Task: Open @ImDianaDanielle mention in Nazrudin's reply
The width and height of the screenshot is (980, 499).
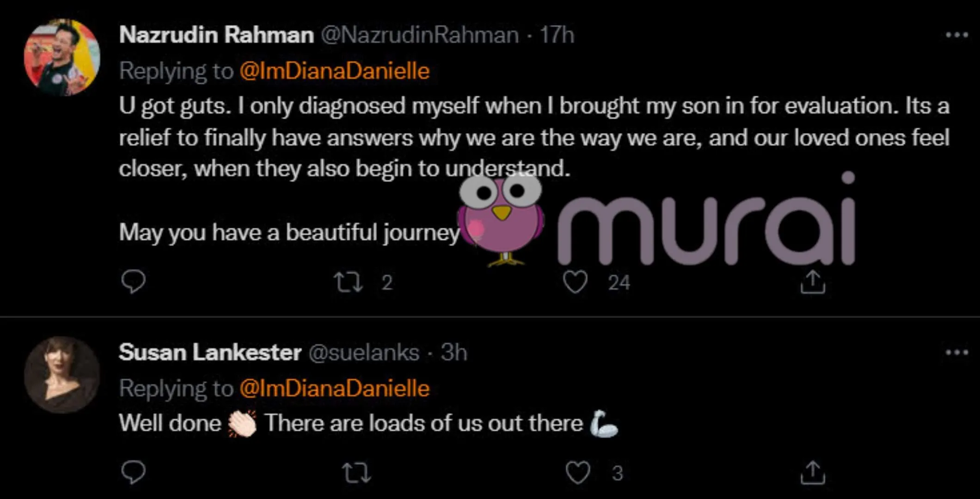Action: coord(335,71)
